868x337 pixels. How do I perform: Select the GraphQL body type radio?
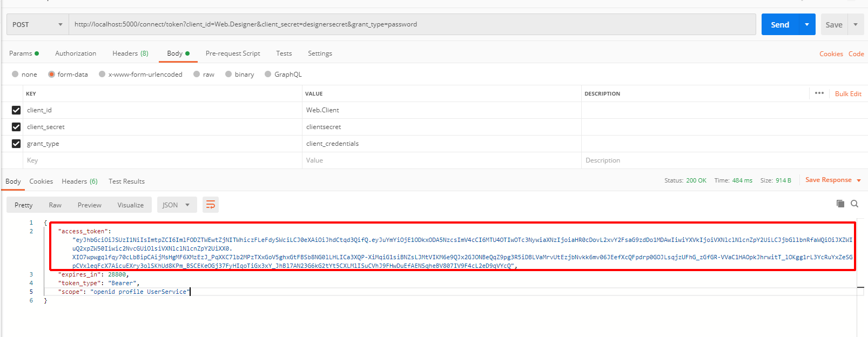[x=268, y=74]
